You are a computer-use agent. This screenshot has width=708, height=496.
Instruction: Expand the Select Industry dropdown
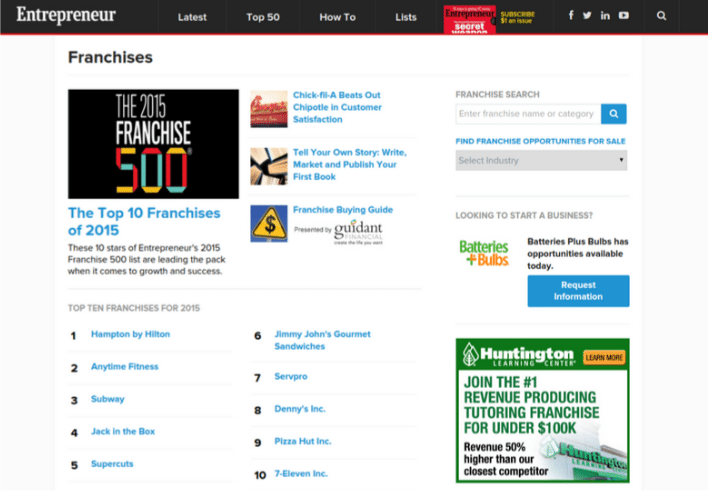[x=541, y=160]
